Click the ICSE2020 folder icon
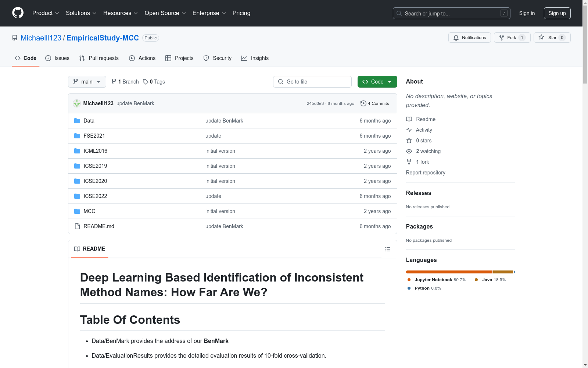The height and width of the screenshot is (368, 588). [77, 181]
